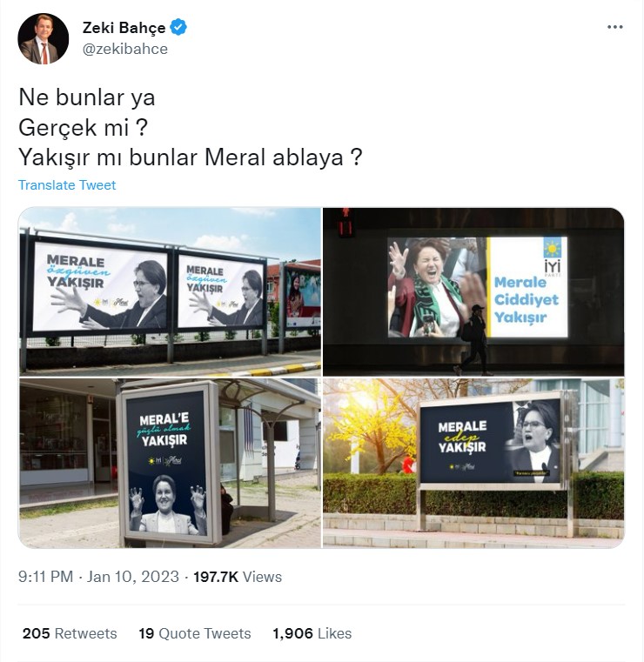Click the tweet text 'Ne bunlar ya'

click(87, 97)
